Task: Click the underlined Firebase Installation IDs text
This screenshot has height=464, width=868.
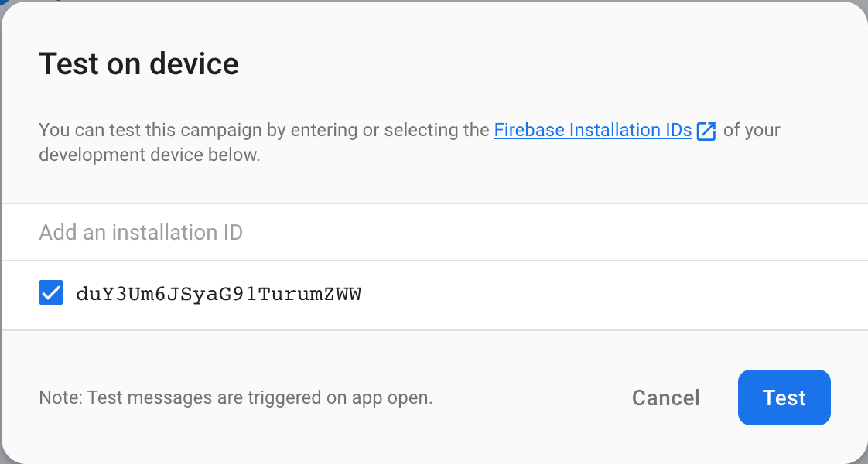Action: point(593,130)
